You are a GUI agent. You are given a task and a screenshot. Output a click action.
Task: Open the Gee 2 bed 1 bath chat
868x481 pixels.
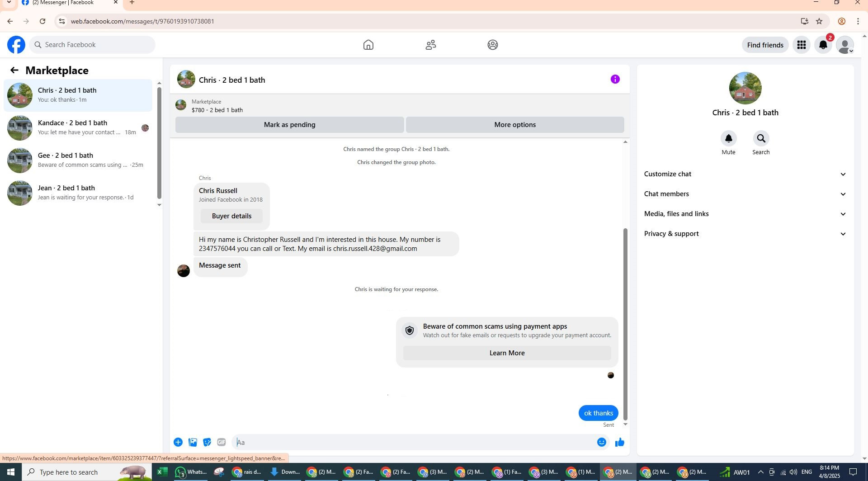pos(78,160)
